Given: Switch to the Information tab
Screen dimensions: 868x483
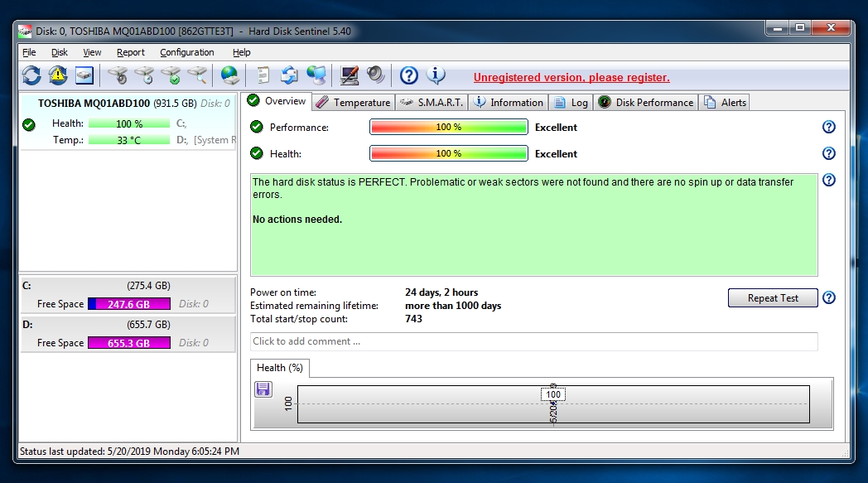Looking at the screenshot, I should (x=509, y=103).
